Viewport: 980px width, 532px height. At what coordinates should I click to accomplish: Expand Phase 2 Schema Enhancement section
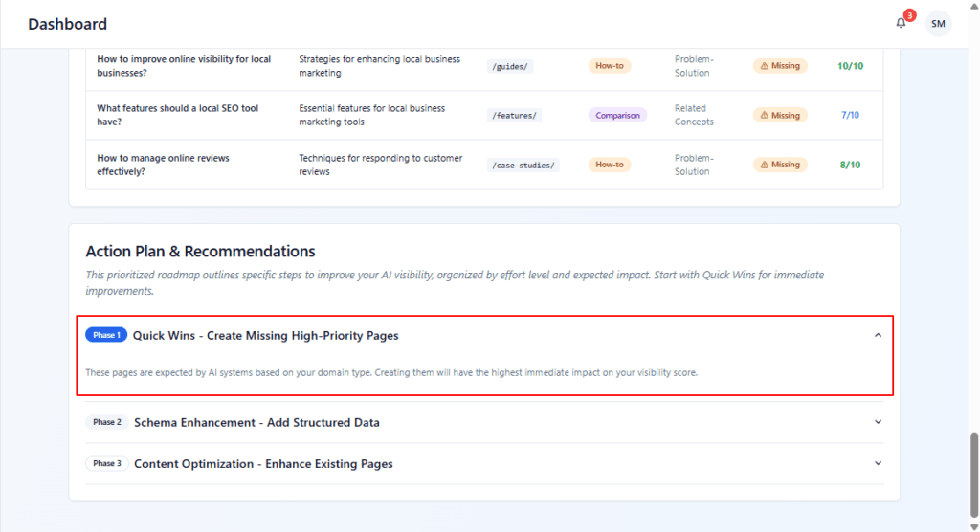pos(878,422)
